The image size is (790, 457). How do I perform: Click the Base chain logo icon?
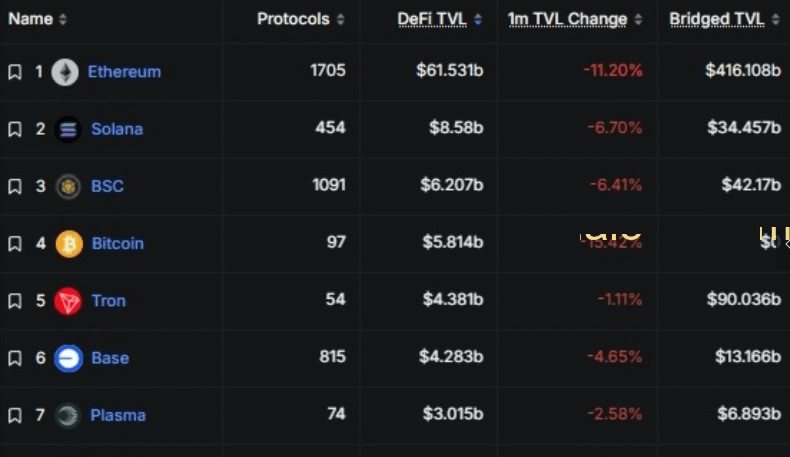[x=68, y=358]
